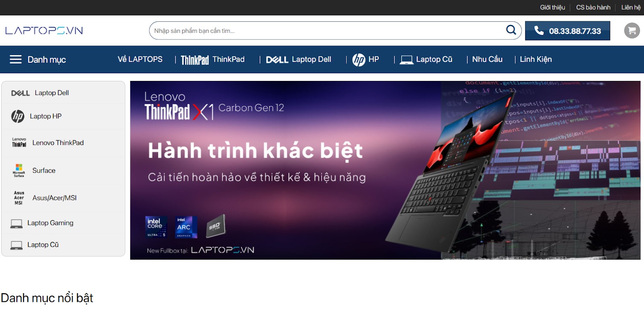644x320 pixels.
Task: Open the shopping cart icon
Action: [x=632, y=31]
